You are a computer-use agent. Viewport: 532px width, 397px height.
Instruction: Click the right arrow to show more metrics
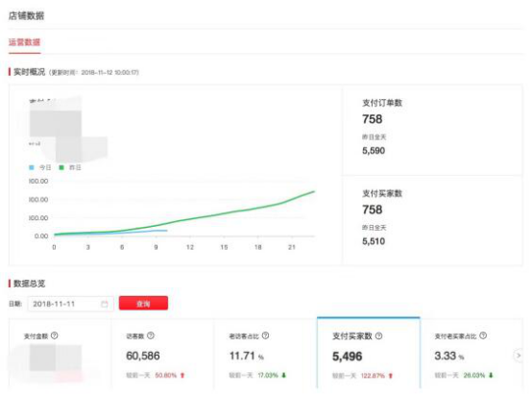pyautogui.click(x=519, y=356)
